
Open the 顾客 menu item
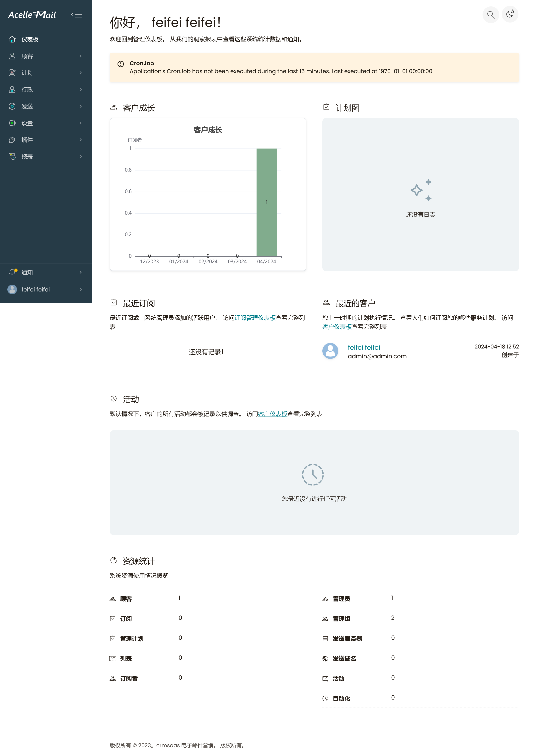[x=46, y=56]
